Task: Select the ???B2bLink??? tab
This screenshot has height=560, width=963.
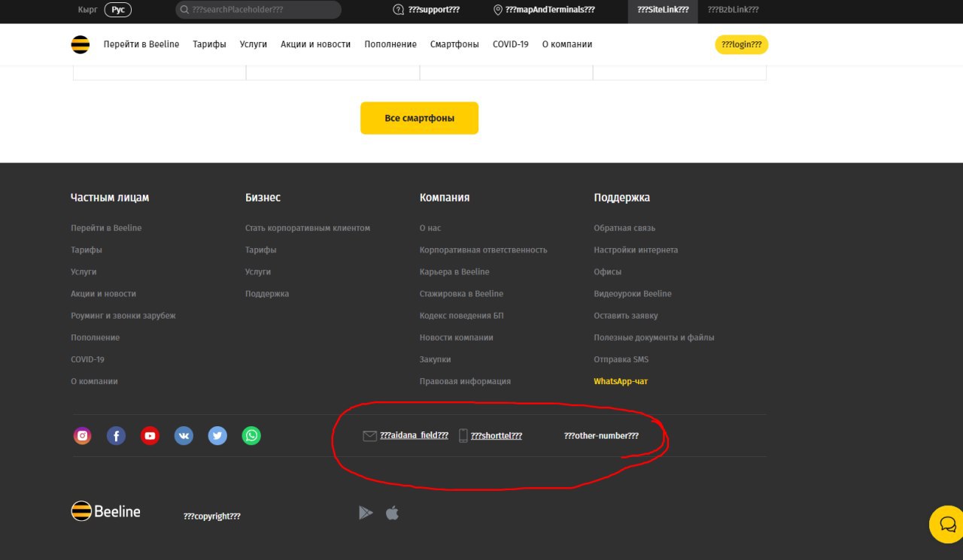Action: tap(733, 10)
